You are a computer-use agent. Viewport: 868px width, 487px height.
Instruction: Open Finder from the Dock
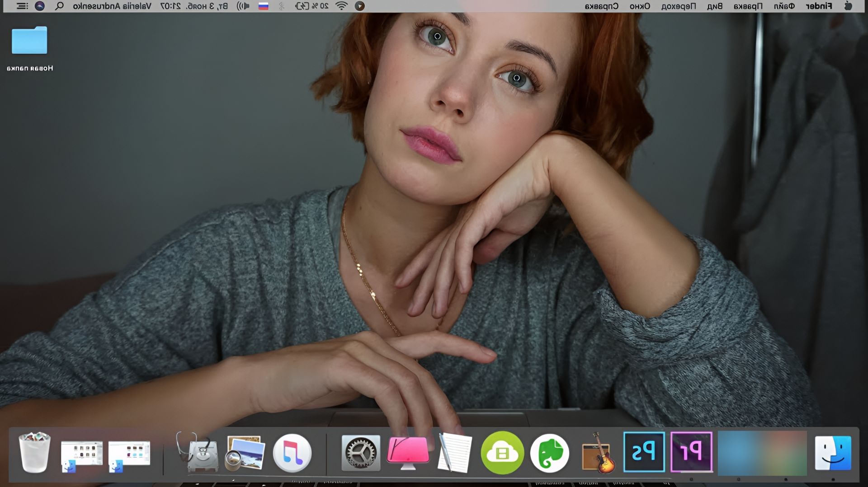(x=833, y=453)
